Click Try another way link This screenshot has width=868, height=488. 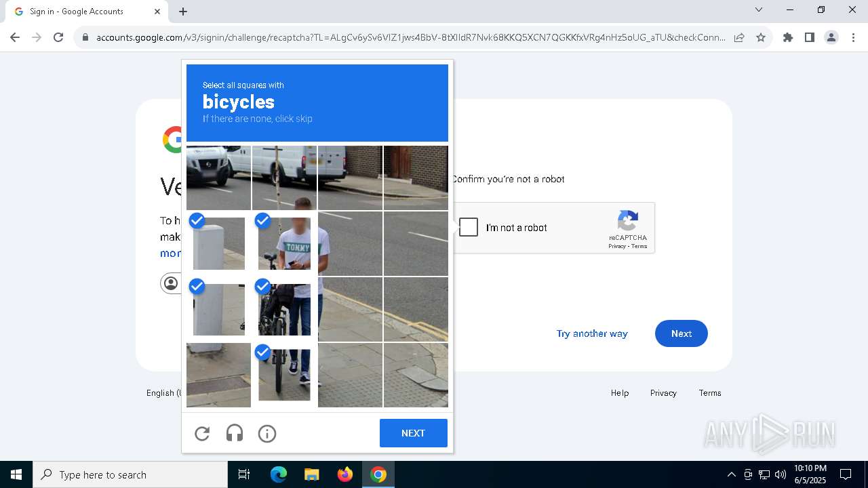click(x=592, y=333)
